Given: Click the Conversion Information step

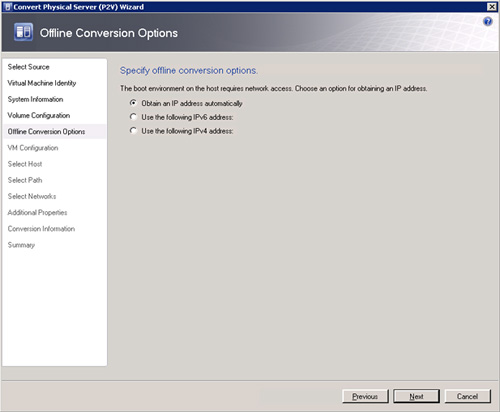Looking at the screenshot, I should 41,229.
